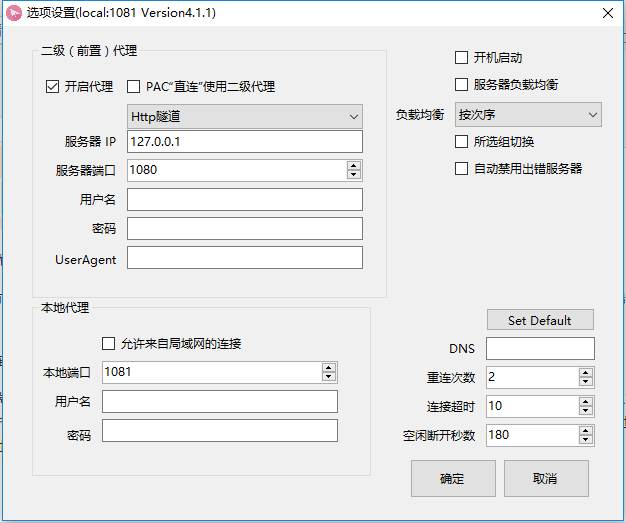626x523 pixels.
Task: Close the options settings dialog
Action: [x=608, y=13]
